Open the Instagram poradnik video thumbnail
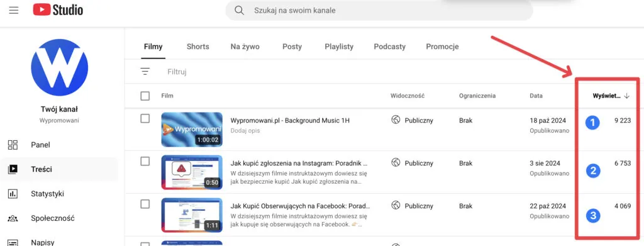The width and height of the screenshot is (644, 246). coord(192,172)
